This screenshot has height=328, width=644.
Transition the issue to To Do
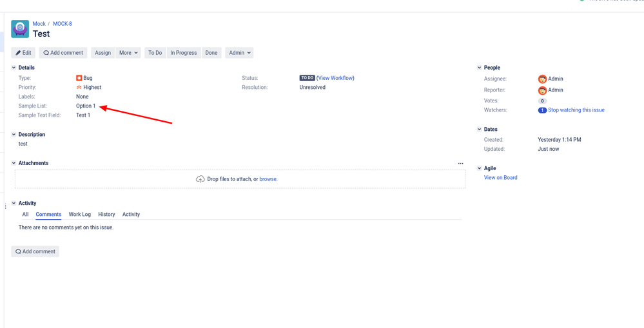click(155, 53)
